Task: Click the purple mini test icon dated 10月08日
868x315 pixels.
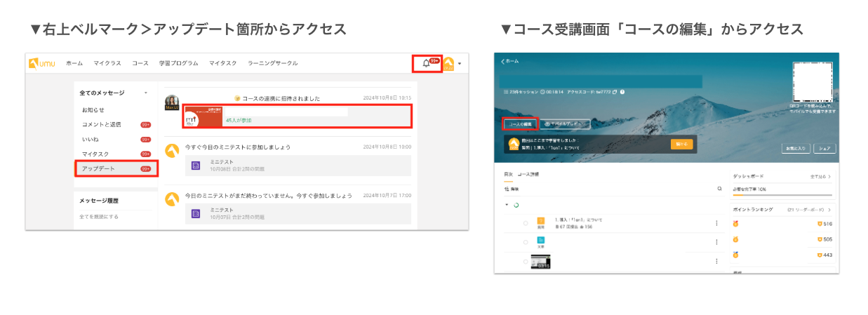Action: pyautogui.click(x=196, y=166)
